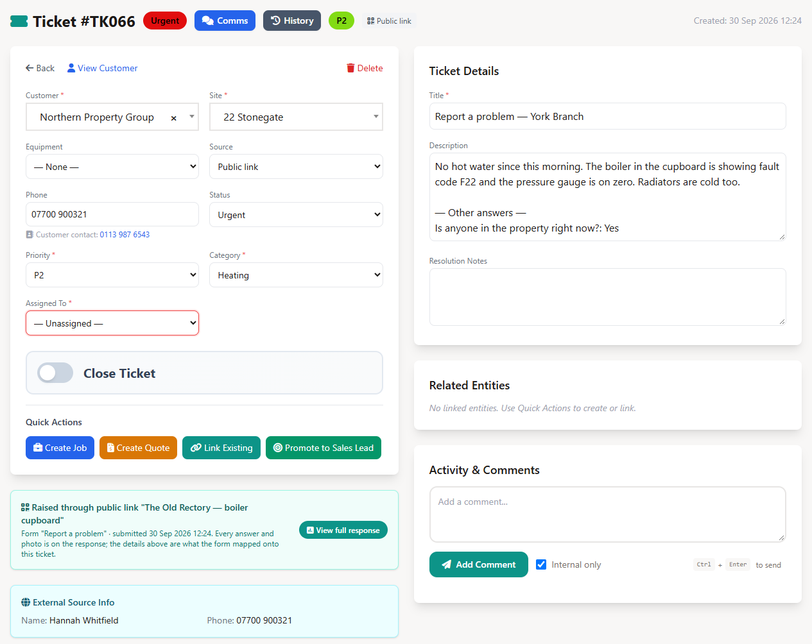The width and height of the screenshot is (812, 644).
Task: Click the ticket icon beside Ticket #TK066
Action: [x=19, y=21]
